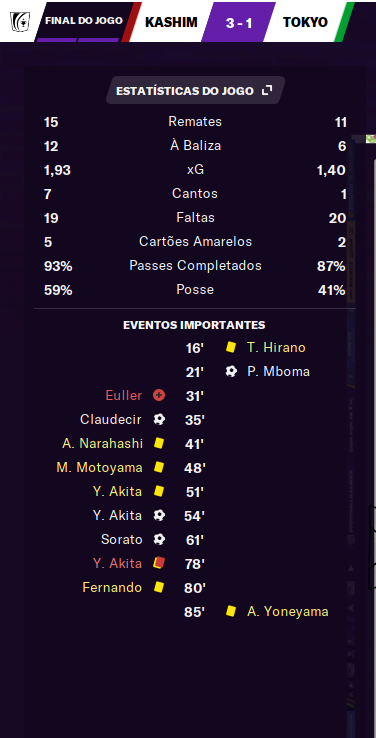Click A. Yoneyama yellow card icon
The height and width of the screenshot is (738, 376).
(231, 611)
